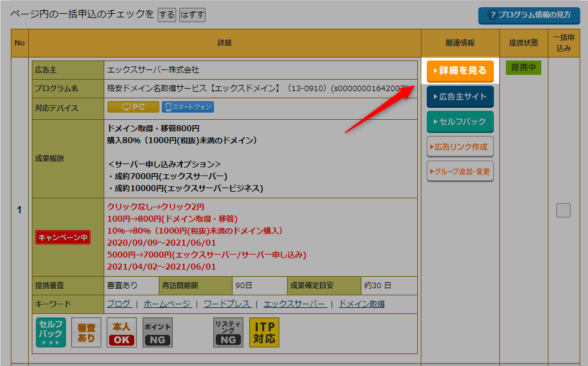
Task: Click the 審査あり badge icon
Action: pos(86,332)
